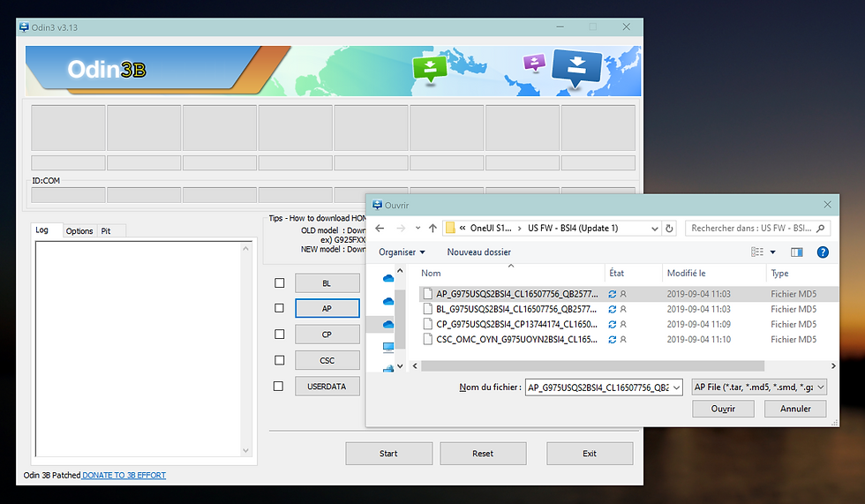Switch to the Options tab
The height and width of the screenshot is (504, 865).
coord(79,231)
